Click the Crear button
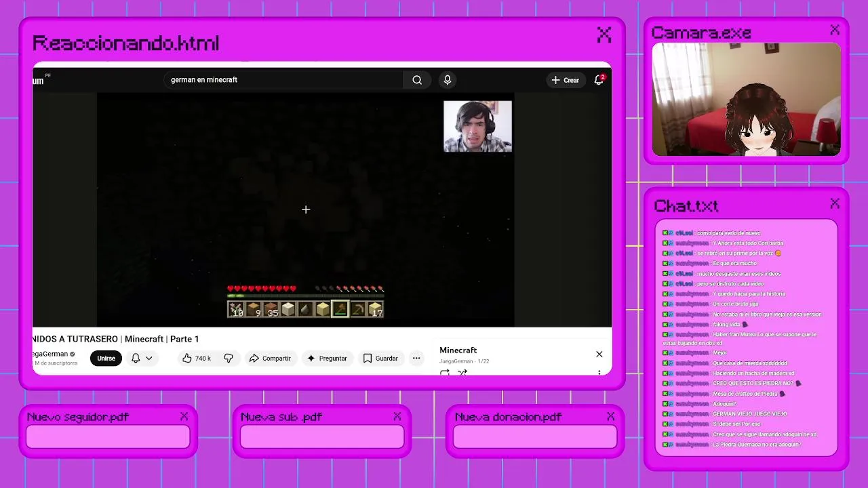This screenshot has width=868, height=488. point(566,80)
